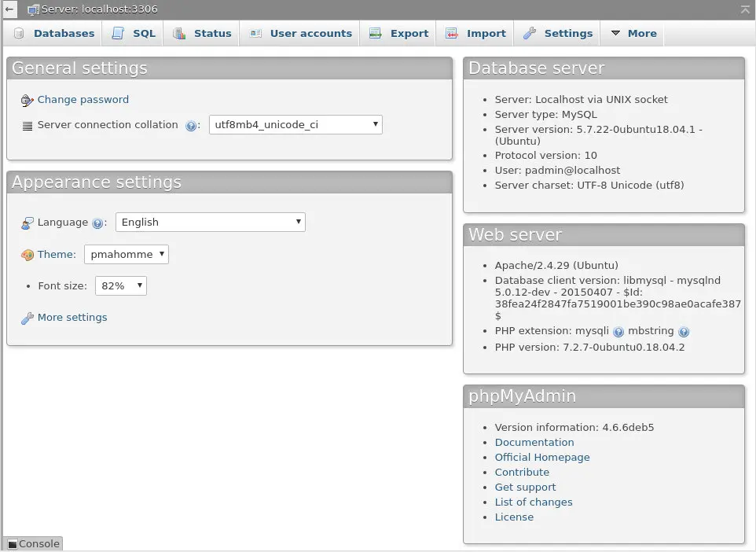Expand the Theme selector
The image size is (756, 552).
[x=127, y=255]
